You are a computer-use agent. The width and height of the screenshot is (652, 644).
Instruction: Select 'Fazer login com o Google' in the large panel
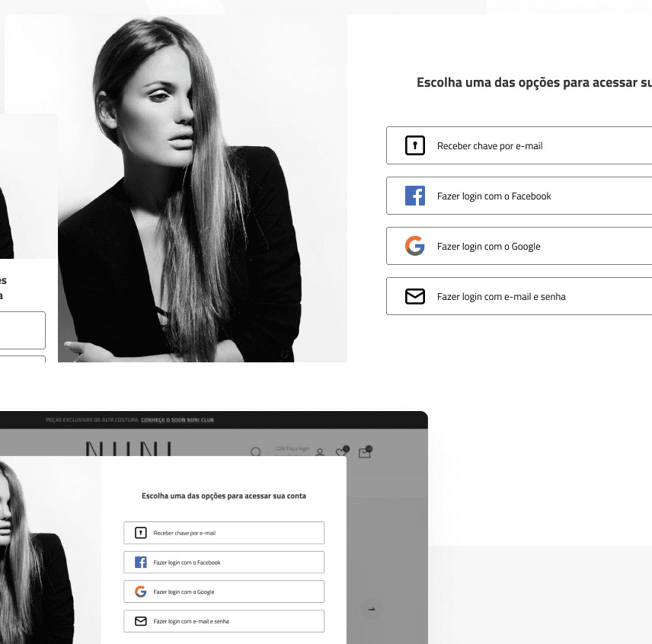pyautogui.click(x=519, y=246)
